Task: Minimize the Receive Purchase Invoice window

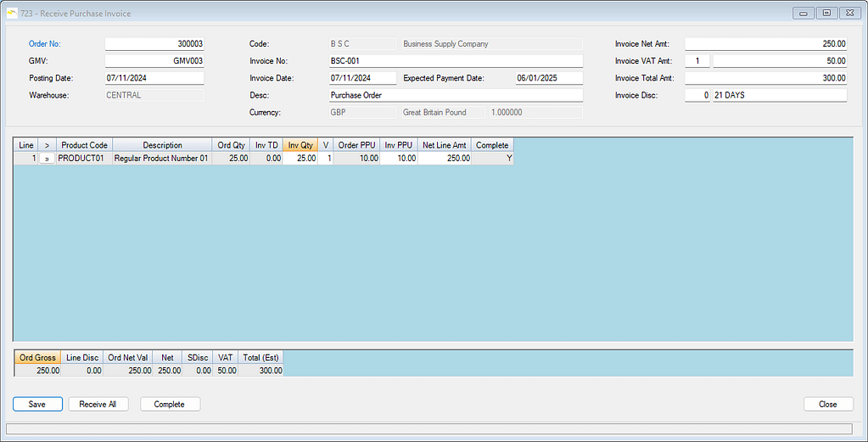Action: [x=803, y=13]
